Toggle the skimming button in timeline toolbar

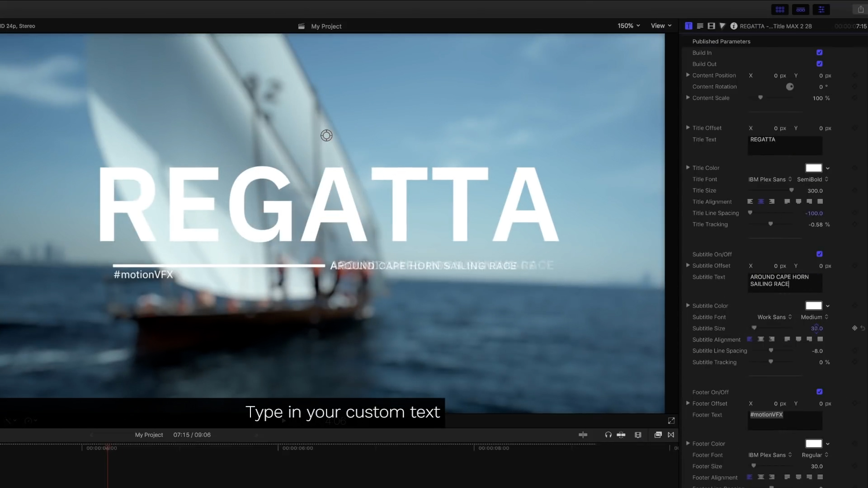pos(583,435)
